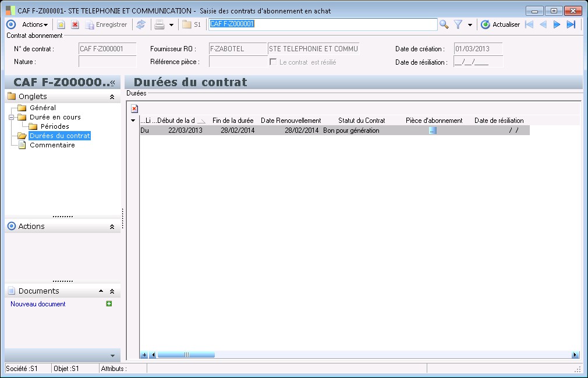588x378 pixels.
Task: Click the magnifier search icon
Action: 444,24
